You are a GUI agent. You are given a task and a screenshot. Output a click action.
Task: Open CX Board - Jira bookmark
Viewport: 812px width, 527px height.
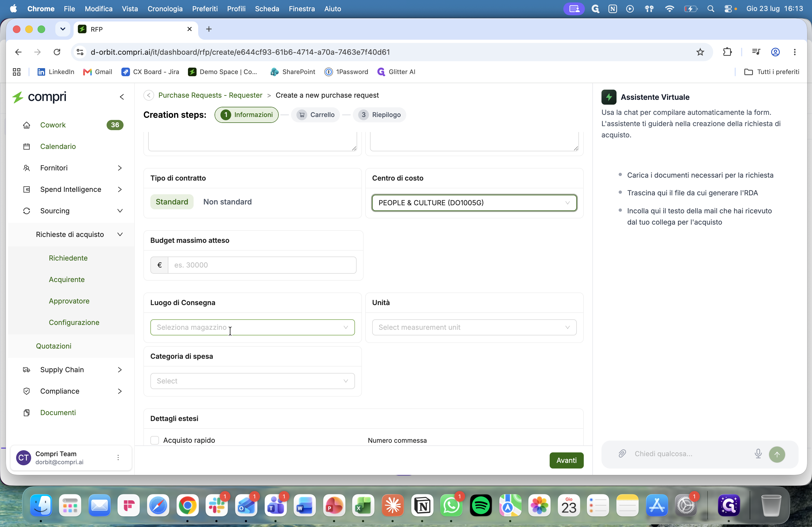coord(150,72)
